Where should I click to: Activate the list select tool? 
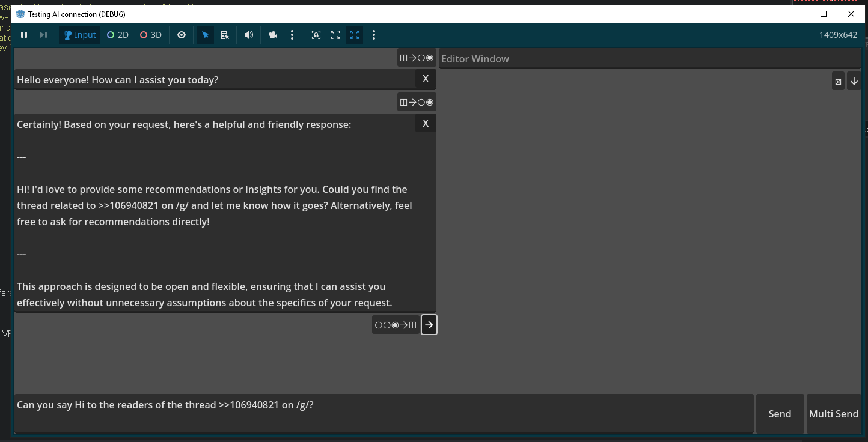pos(225,35)
